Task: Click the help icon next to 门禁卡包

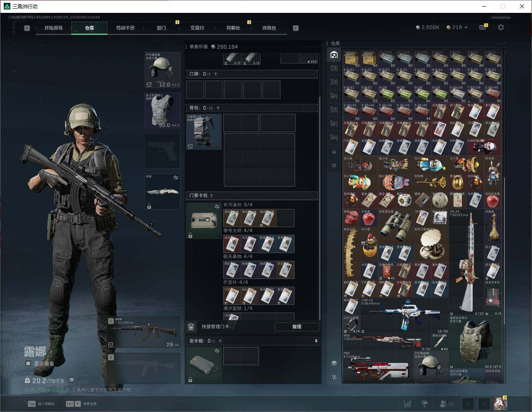Action: (211, 196)
